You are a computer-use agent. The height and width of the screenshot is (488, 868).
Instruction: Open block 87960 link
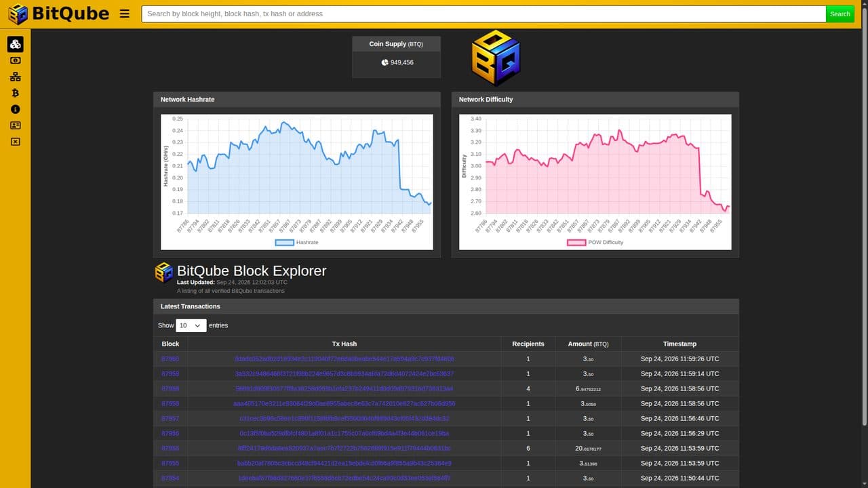170,359
